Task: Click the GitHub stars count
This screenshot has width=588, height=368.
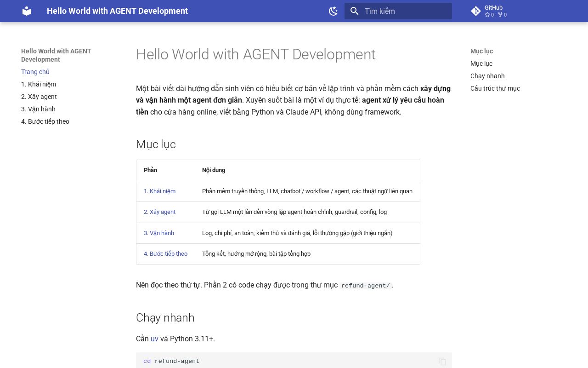Action: [x=489, y=15]
